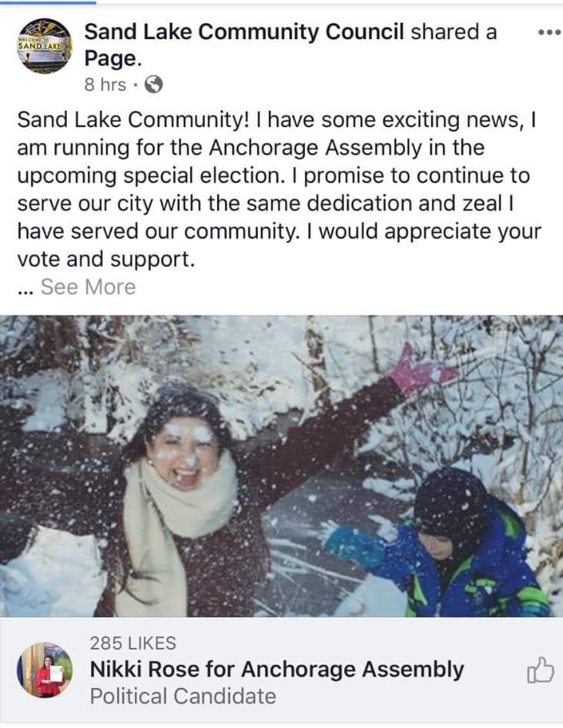
Task: Click the post body text paragraph
Action: pyautogui.click(x=279, y=189)
